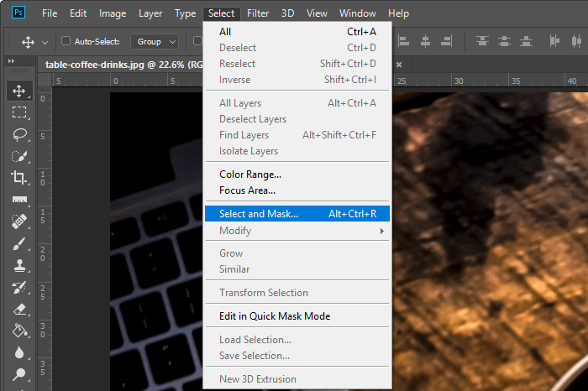The height and width of the screenshot is (391, 588).
Task: Switch to the table-coffee-drinks.jpg document tab
Action: [123, 65]
